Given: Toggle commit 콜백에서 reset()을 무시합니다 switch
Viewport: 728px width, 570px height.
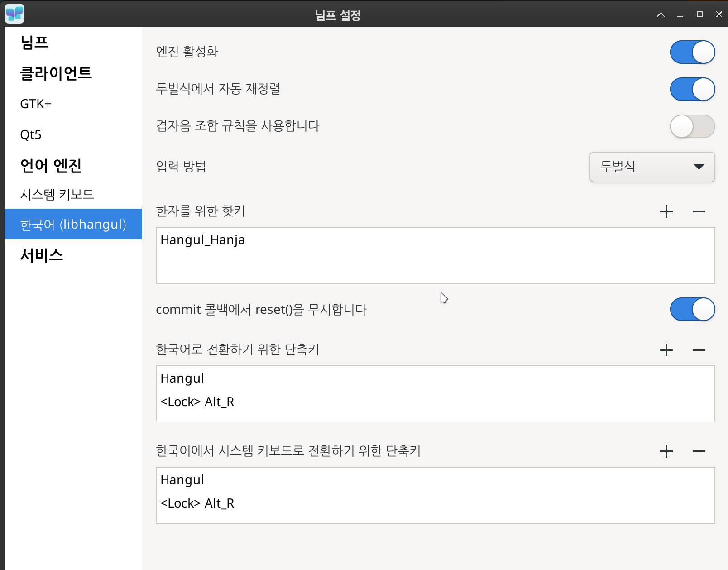Looking at the screenshot, I should (692, 309).
